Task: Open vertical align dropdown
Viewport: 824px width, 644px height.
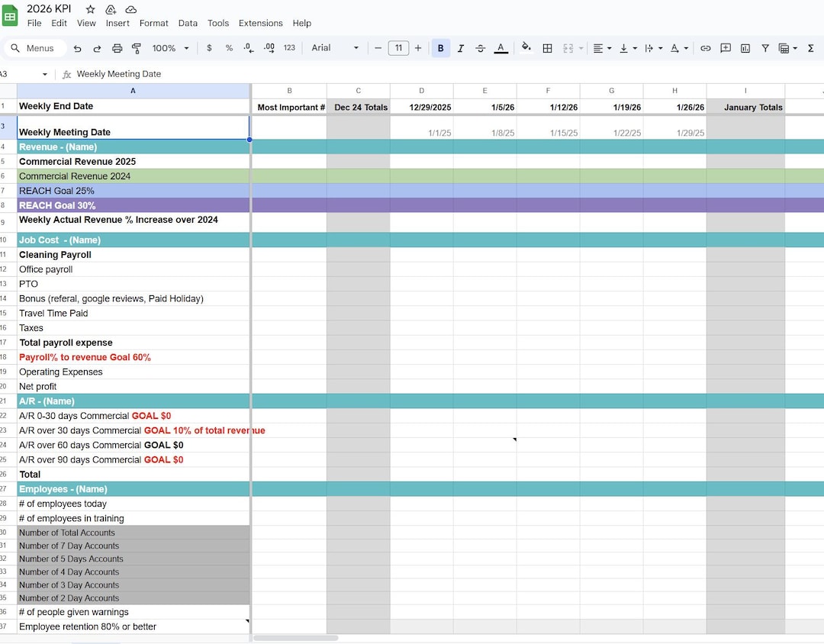Action: point(627,48)
